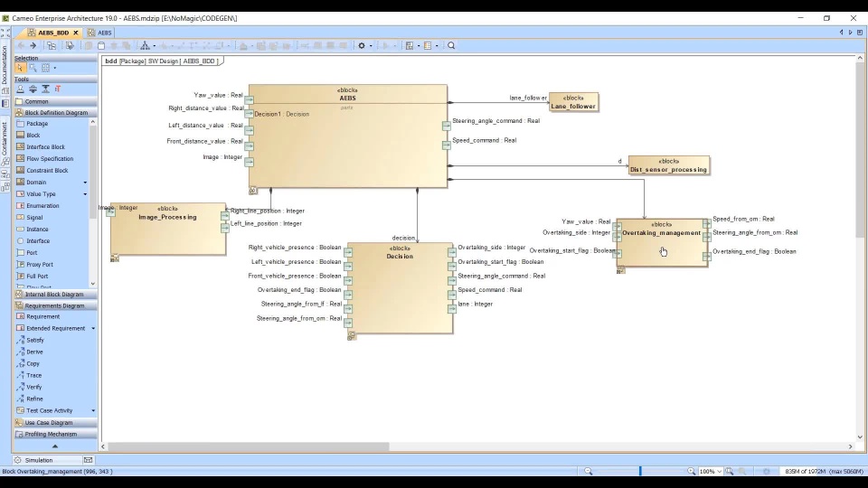Viewport: 868px width, 488px height.
Task: Select the Dist_sensor_processing block
Action: (669, 165)
